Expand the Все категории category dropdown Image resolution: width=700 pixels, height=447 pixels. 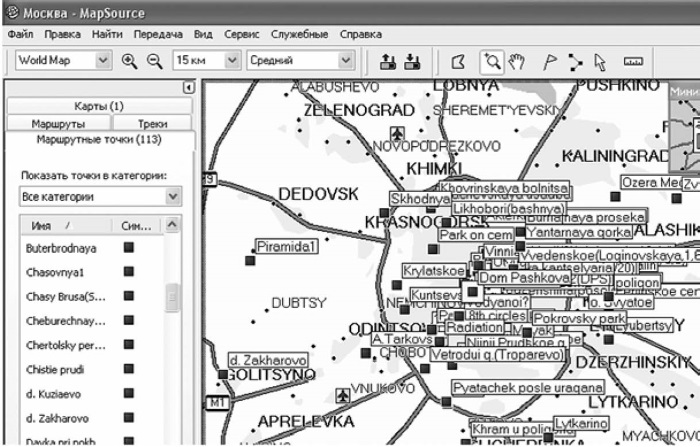tap(173, 197)
